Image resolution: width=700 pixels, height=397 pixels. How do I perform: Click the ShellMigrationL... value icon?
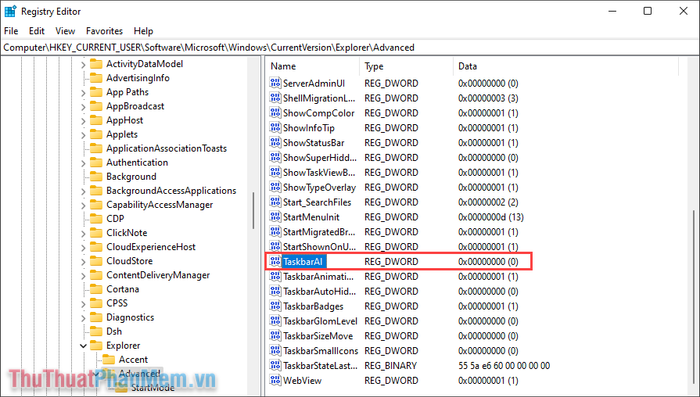[275, 98]
